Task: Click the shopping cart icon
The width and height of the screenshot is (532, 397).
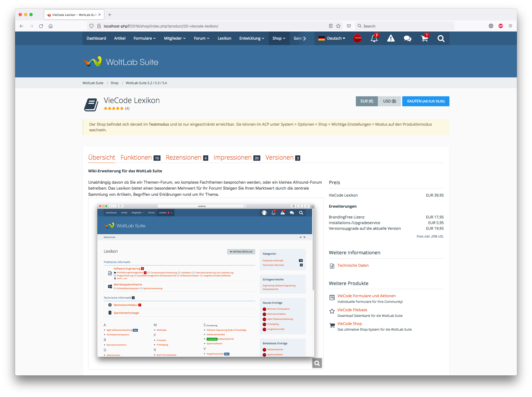Action: coord(424,39)
